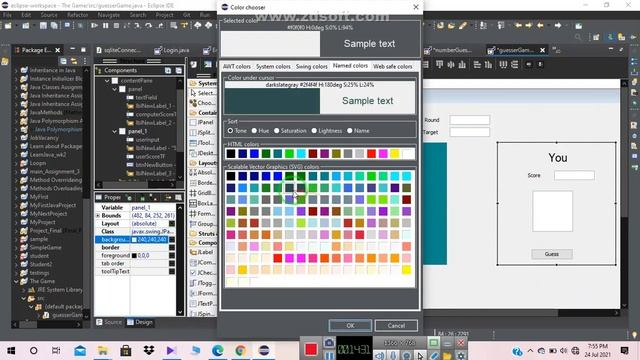Pick the yellow swatch in HTML colors row

[x=394, y=153]
